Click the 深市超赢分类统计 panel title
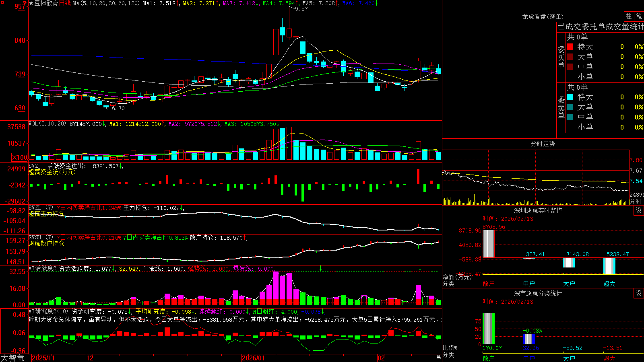Image resolution: width=644 pixels, height=362 pixels. [538, 293]
